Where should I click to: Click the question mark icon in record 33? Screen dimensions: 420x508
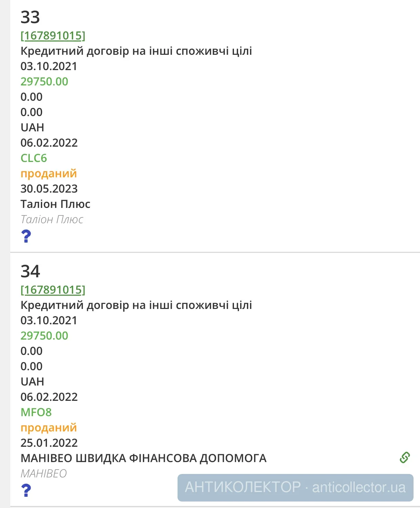click(26, 236)
